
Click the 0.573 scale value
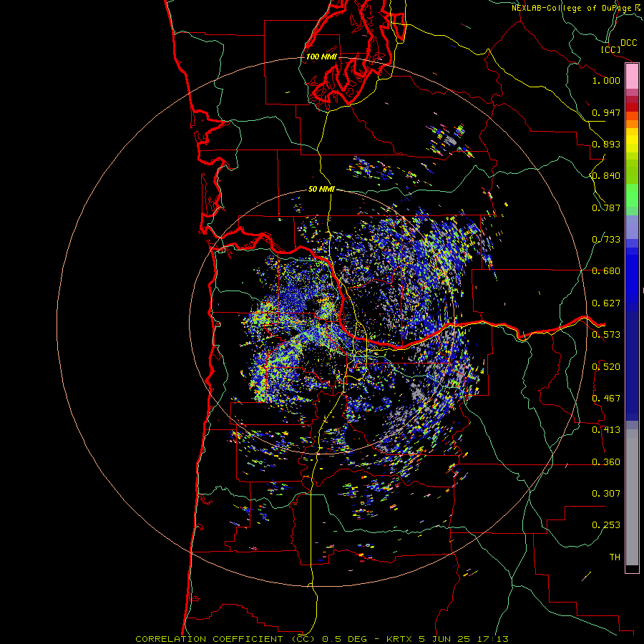pos(606,335)
